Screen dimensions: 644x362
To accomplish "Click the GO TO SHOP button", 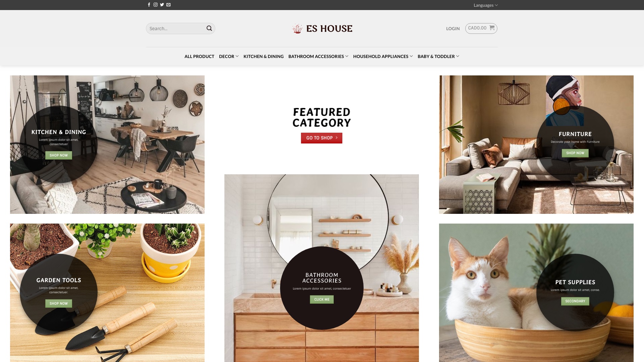I will click(322, 138).
